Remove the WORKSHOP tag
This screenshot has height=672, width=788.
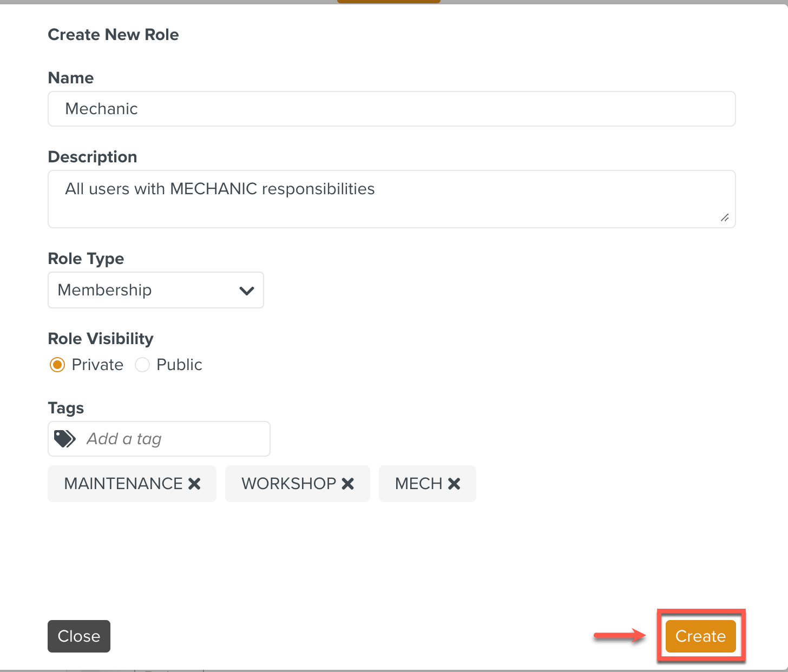tap(348, 484)
